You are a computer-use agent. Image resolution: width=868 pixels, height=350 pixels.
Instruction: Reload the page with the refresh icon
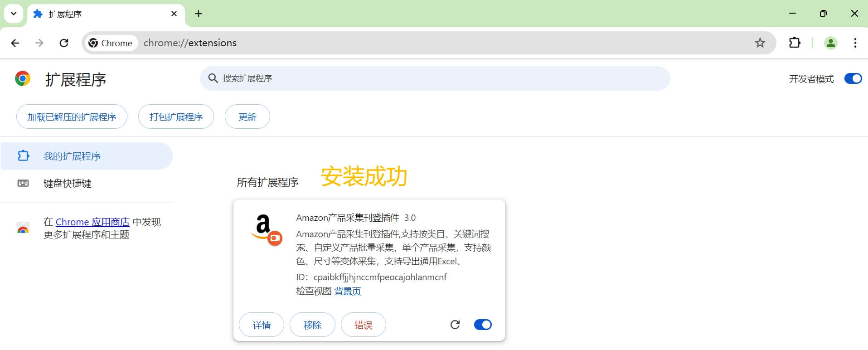pyautogui.click(x=64, y=43)
